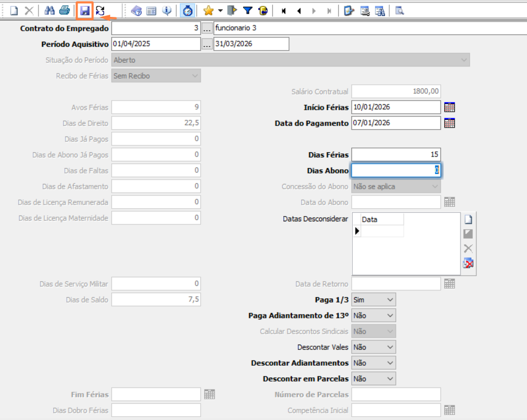Image resolution: width=527 pixels, height=420 pixels.
Task: Add new row in Datas Desconsiderar
Action: click(468, 220)
